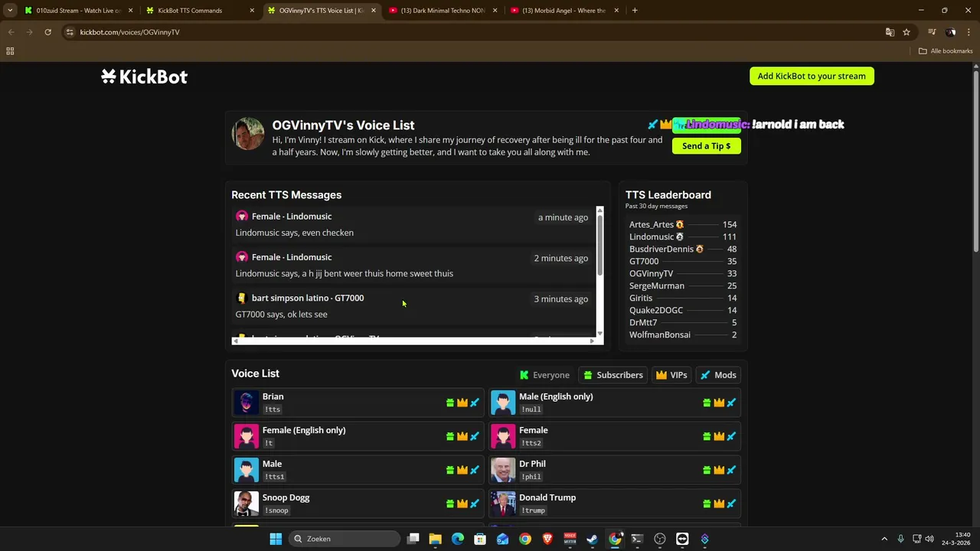Switch to the KickBot TTS Commands tab
This screenshot has width=980, height=551.
coord(199,11)
